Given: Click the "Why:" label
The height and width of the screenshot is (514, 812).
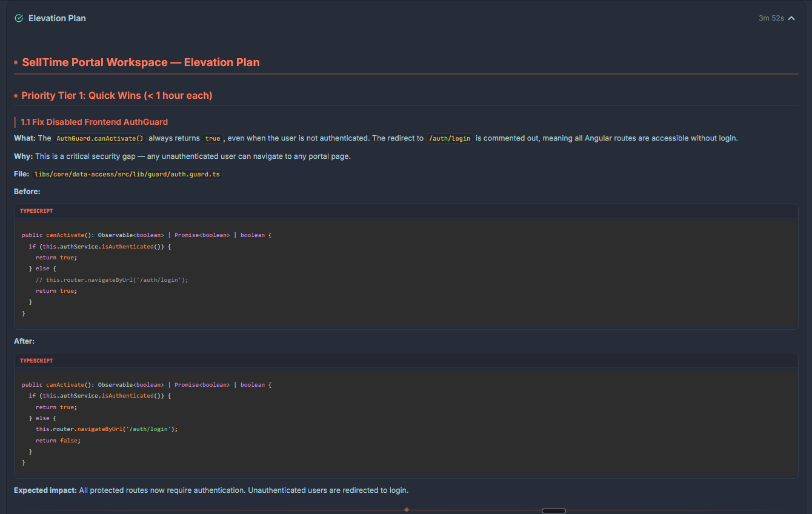Looking at the screenshot, I should pyautogui.click(x=24, y=156).
